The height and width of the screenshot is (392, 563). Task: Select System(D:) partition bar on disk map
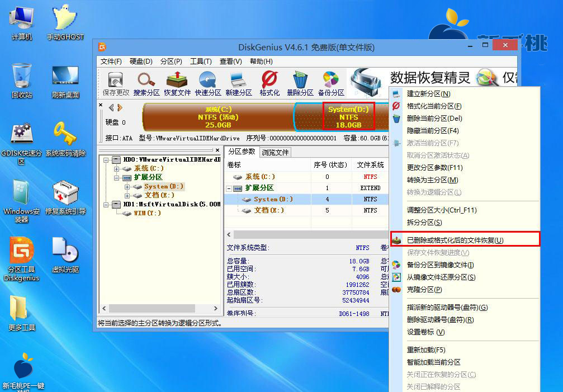[342, 117]
